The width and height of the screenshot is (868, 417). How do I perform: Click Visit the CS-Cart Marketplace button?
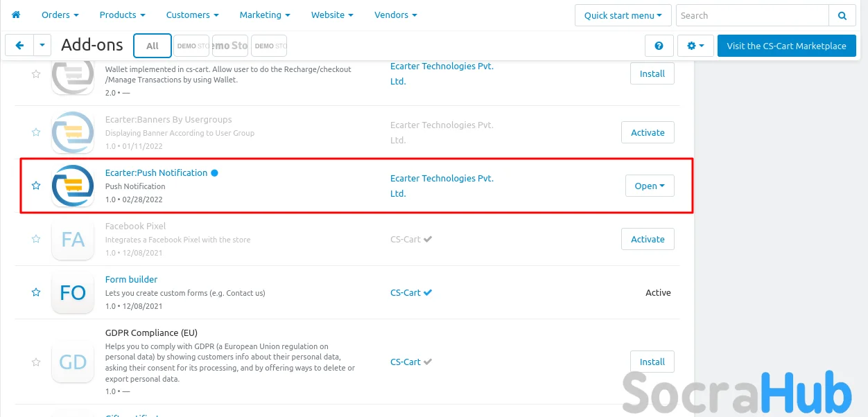tap(786, 46)
